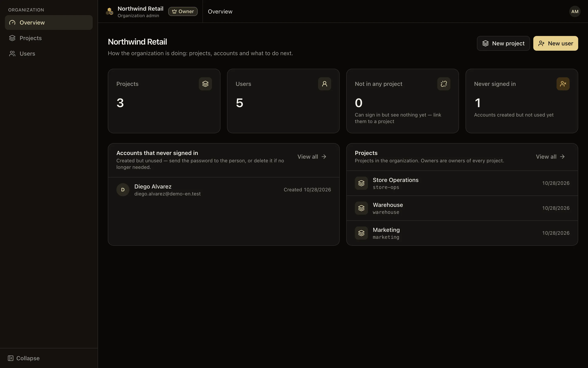Open the Overview sidebar item
The image size is (588, 368).
49,22
